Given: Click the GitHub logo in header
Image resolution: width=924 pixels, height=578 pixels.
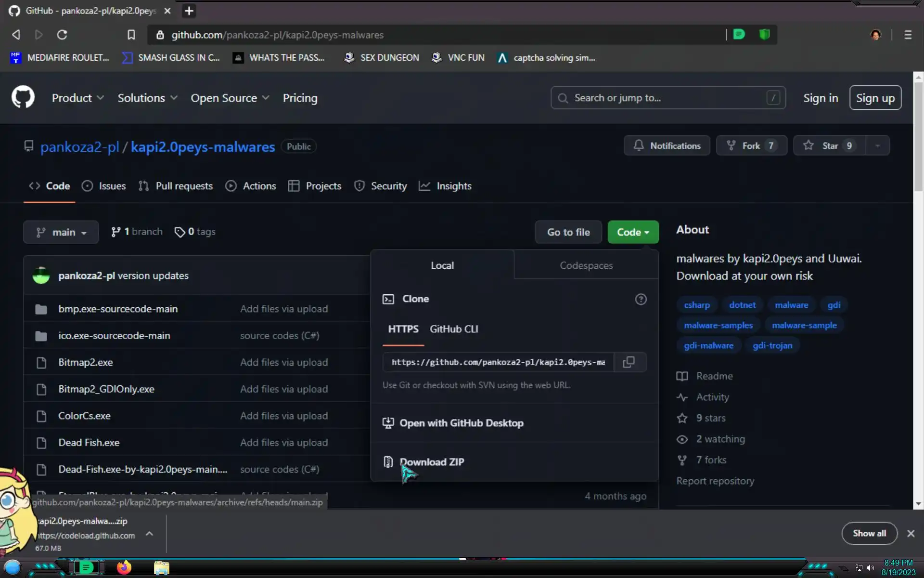Looking at the screenshot, I should [23, 98].
